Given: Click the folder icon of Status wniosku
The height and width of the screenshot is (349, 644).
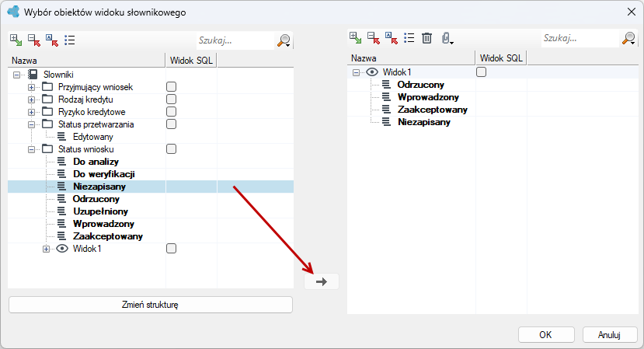Looking at the screenshot, I should pyautogui.click(x=47, y=148).
